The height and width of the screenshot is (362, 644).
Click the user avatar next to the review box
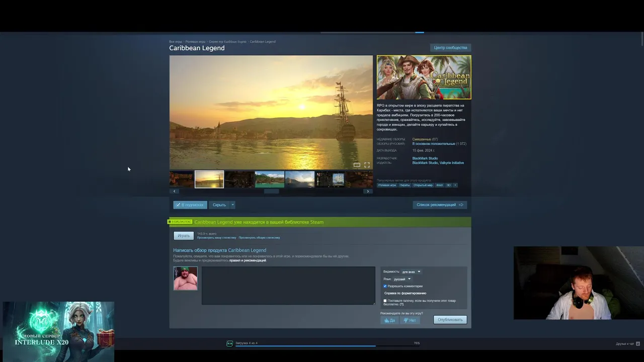[186, 279]
